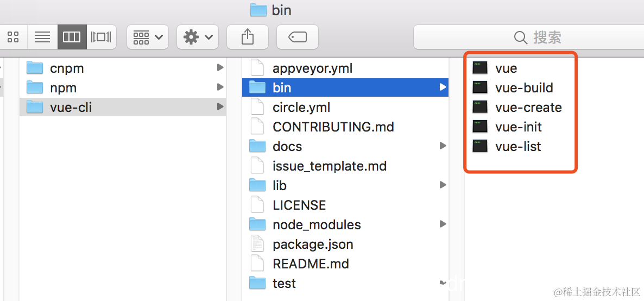Image resolution: width=644 pixels, height=301 pixels.
Task: Open the gear action menu
Action: click(198, 37)
